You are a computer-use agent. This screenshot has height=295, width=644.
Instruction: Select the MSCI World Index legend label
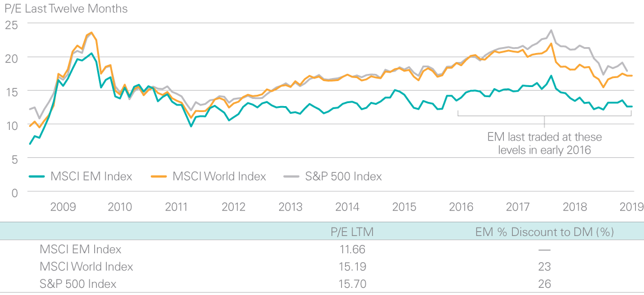click(219, 176)
